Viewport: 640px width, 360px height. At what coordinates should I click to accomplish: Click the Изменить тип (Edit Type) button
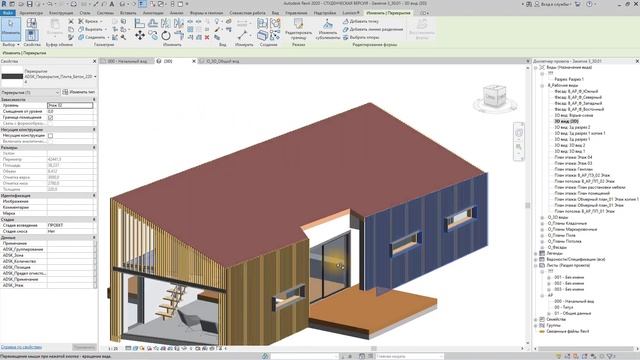click(x=79, y=93)
